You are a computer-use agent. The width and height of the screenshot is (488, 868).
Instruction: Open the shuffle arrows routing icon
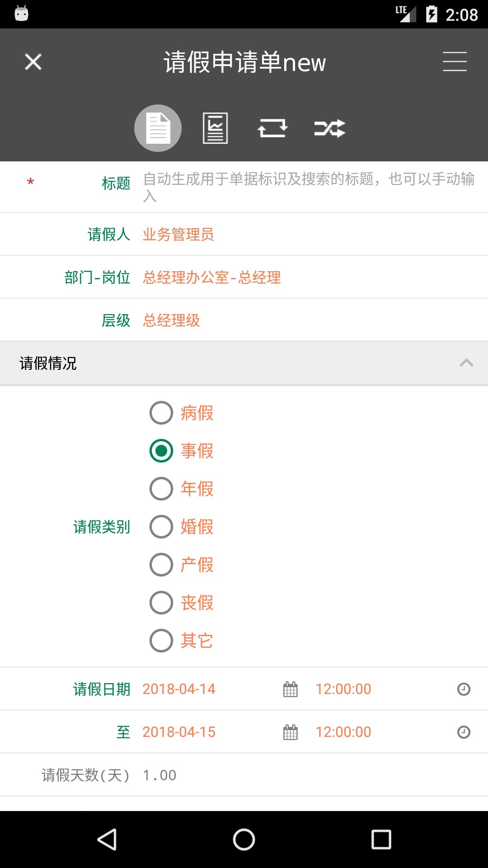[330, 128]
